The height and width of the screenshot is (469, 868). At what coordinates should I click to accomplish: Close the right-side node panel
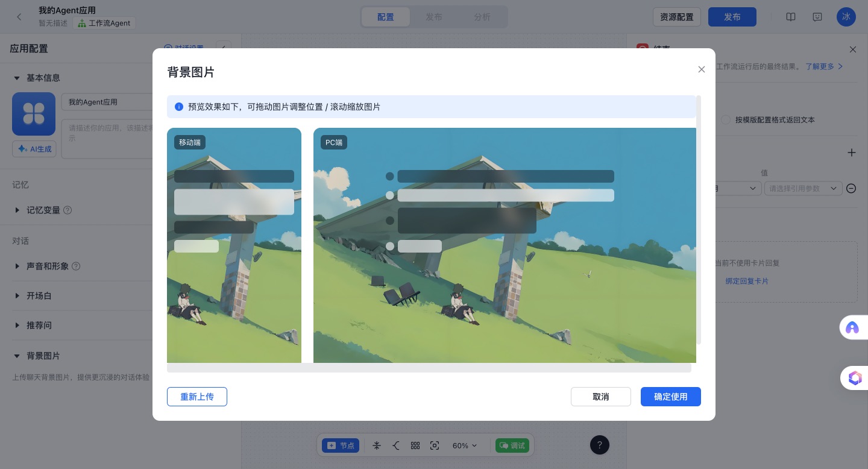(852, 49)
